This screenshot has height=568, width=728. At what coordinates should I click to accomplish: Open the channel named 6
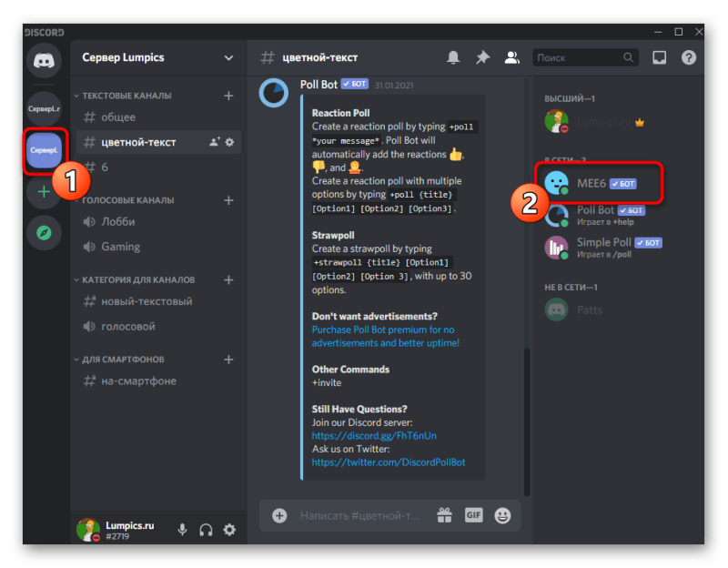tap(158, 167)
